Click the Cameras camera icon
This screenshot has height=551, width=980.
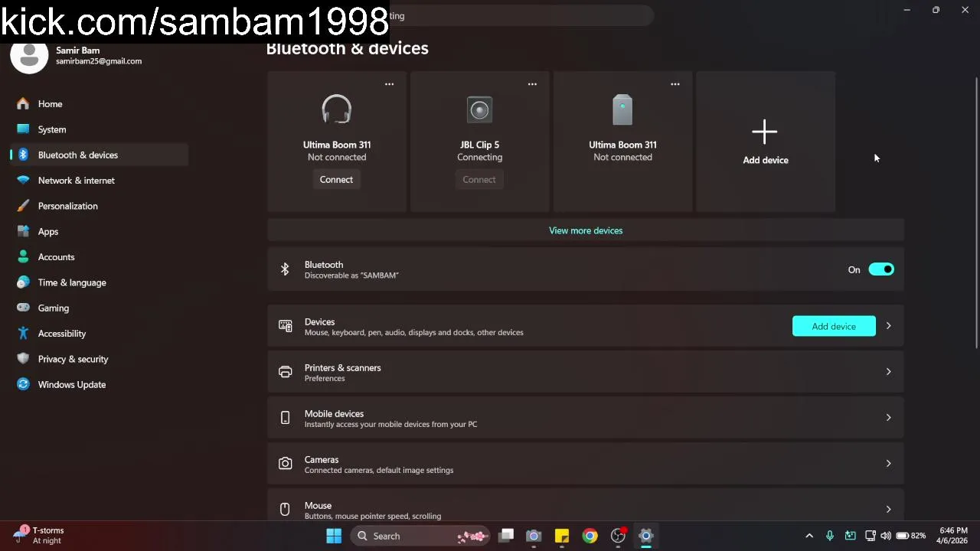pos(285,464)
